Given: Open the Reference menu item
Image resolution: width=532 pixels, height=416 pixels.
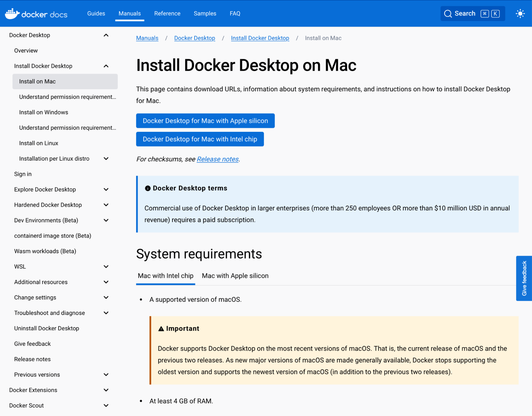Looking at the screenshot, I should [167, 14].
